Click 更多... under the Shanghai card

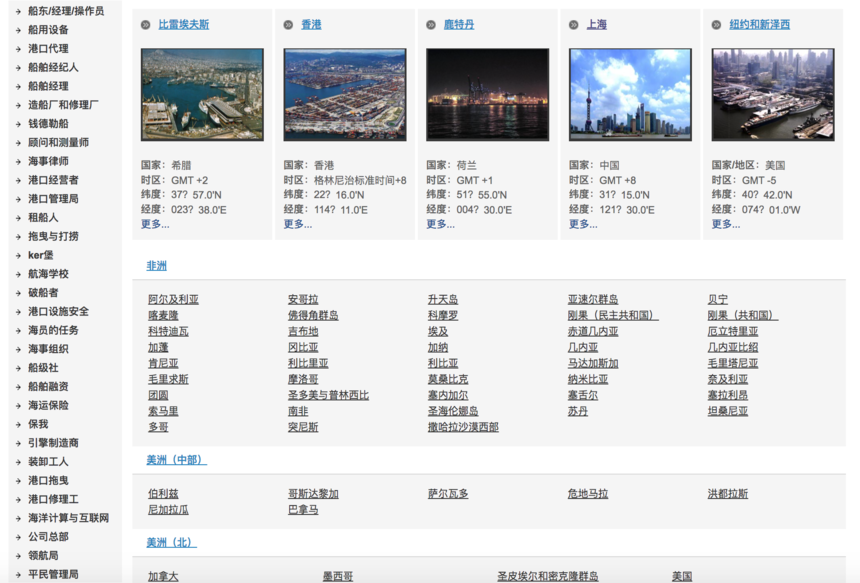tap(583, 224)
